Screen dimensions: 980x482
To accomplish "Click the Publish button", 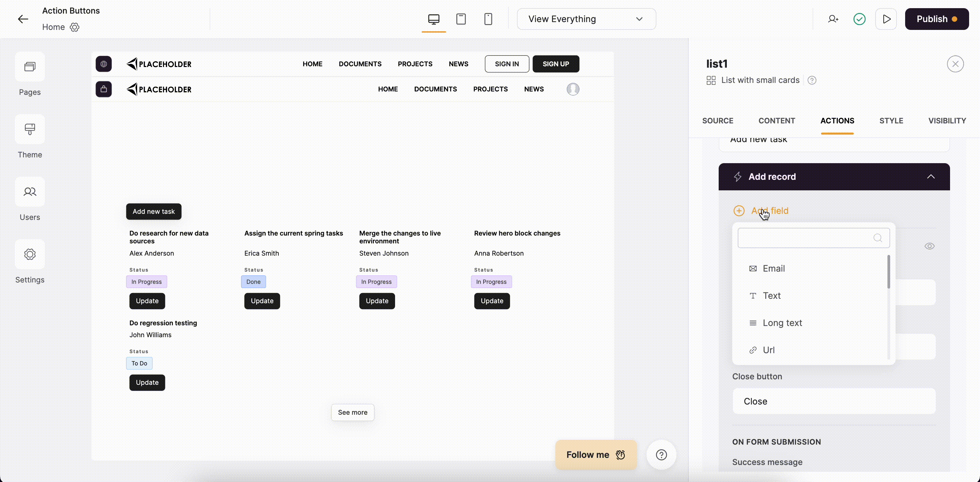I will 937,19.
